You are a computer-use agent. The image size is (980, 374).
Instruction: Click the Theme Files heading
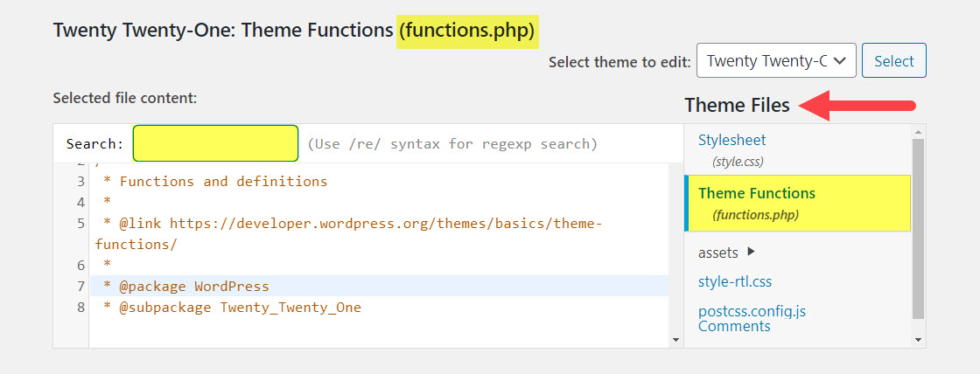point(737,106)
